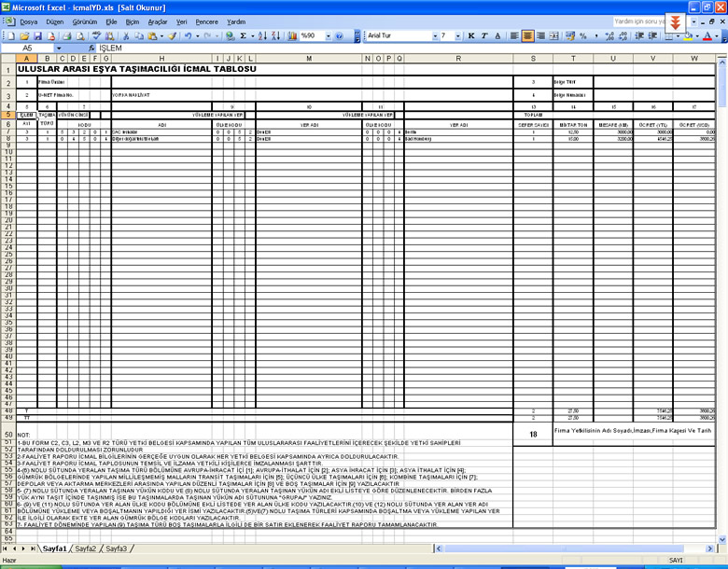Increase the cell indent
Screen dimensions: 728x569
point(652,35)
